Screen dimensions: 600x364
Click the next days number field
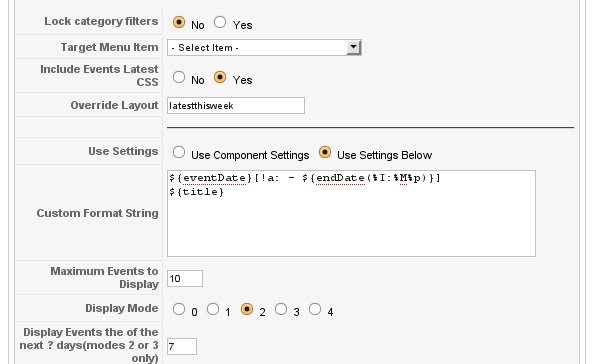(x=182, y=346)
